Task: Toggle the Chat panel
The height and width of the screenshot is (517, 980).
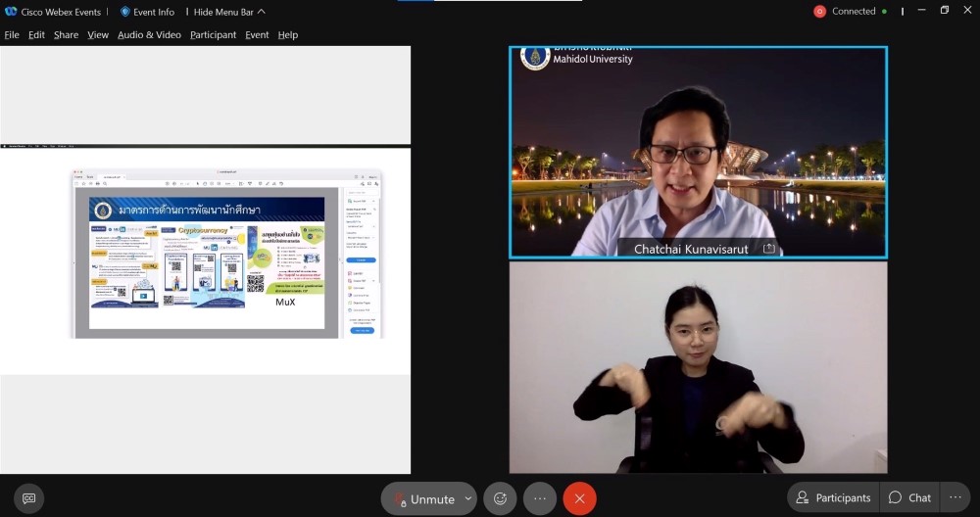Action: pyautogui.click(x=909, y=497)
